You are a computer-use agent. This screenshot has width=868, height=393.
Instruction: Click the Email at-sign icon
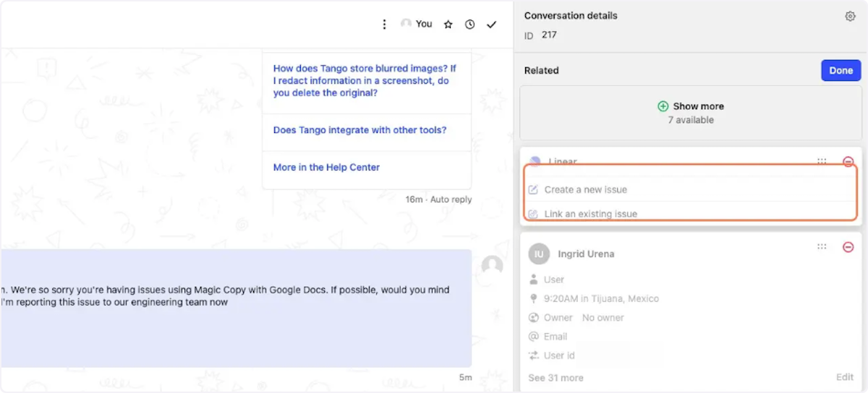534,337
